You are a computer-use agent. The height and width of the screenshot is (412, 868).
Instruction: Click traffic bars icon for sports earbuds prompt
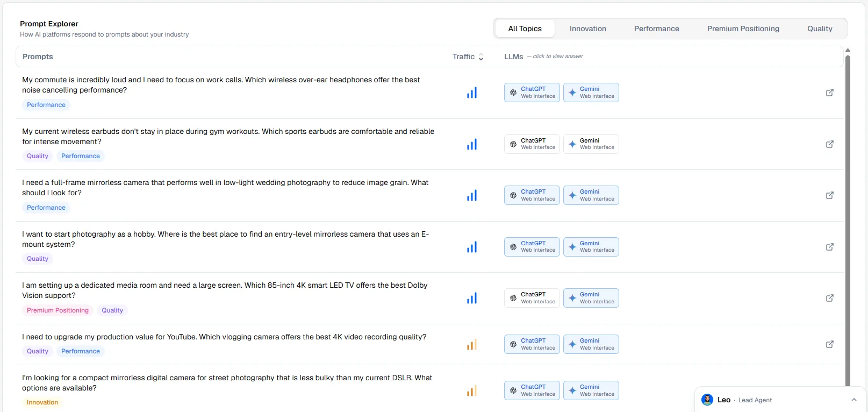tap(472, 144)
